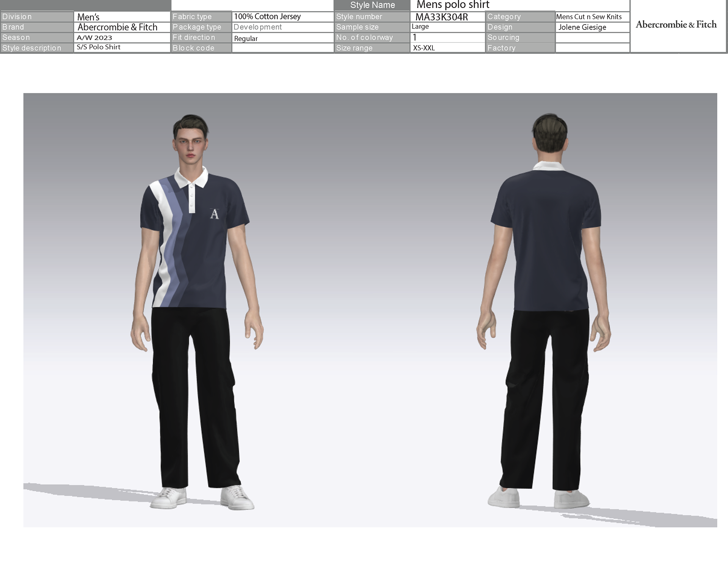The height and width of the screenshot is (563, 728).
Task: Click the Season value A/W 2023
Action: click(x=94, y=38)
